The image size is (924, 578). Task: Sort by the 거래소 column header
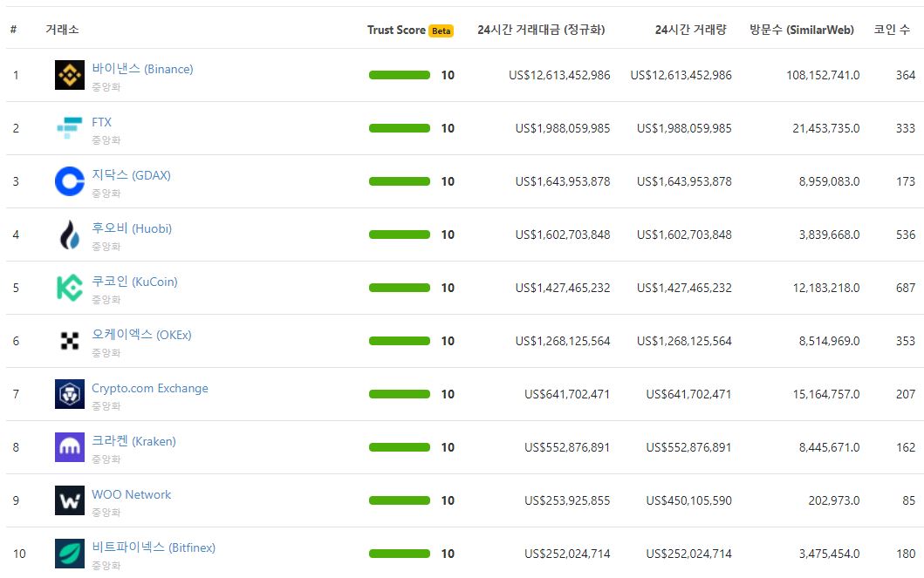[62, 30]
